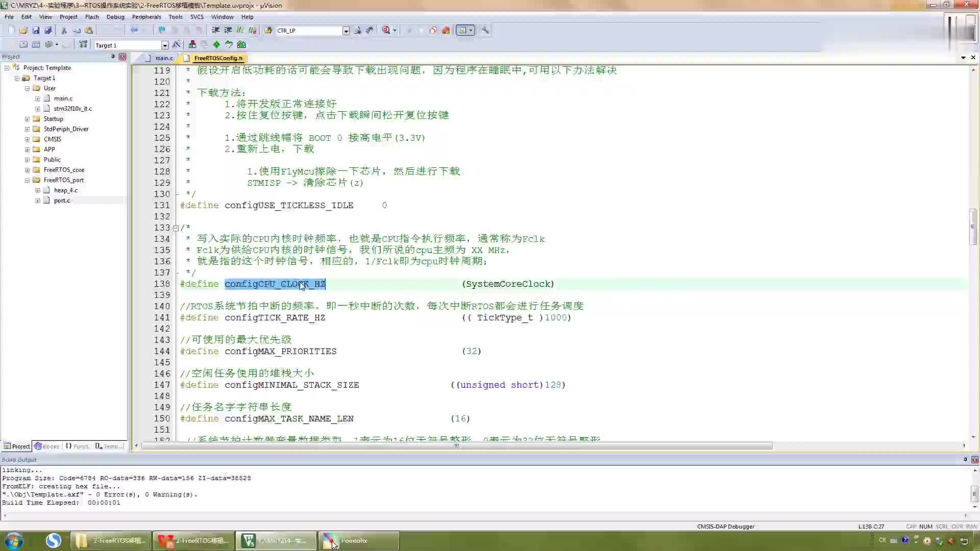
Task: Select Software Packs green diamond icon
Action: (216, 44)
